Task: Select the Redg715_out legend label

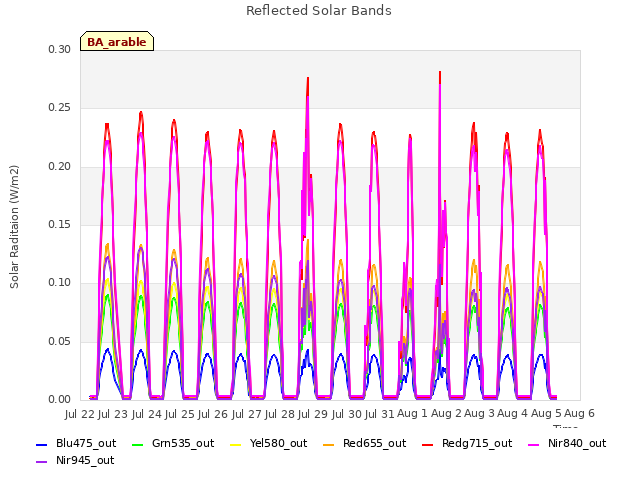Action: pyautogui.click(x=477, y=443)
